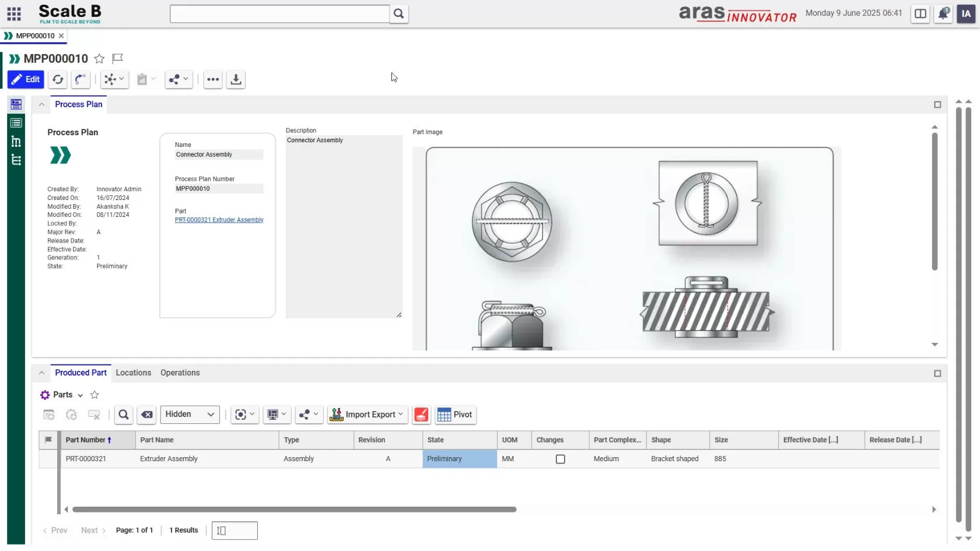Toggle the Part Complexity checkbox for PRT-0000321

tap(560, 459)
